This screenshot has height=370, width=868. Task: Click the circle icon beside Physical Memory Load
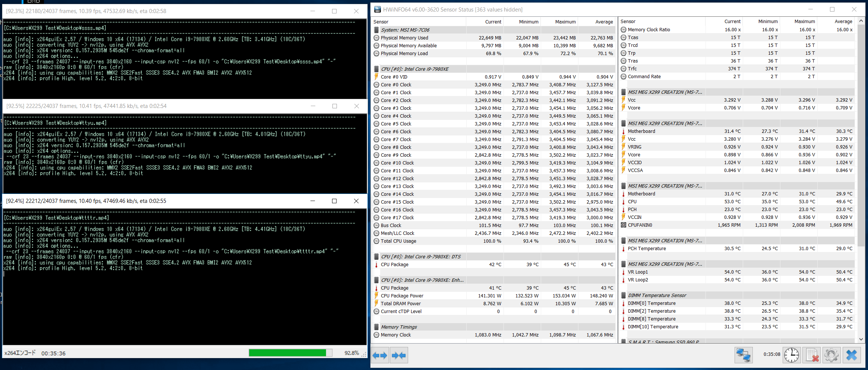click(376, 53)
